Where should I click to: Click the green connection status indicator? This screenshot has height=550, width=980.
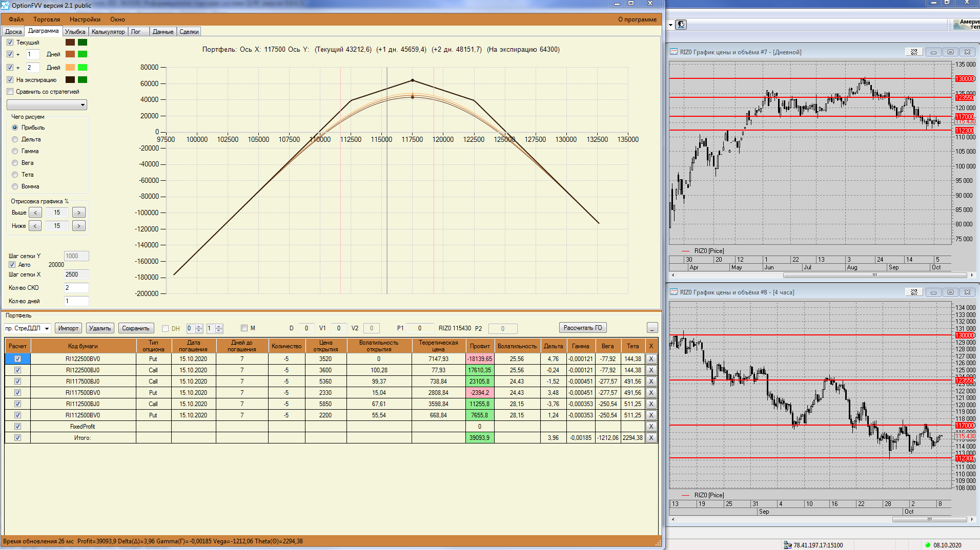(927, 545)
